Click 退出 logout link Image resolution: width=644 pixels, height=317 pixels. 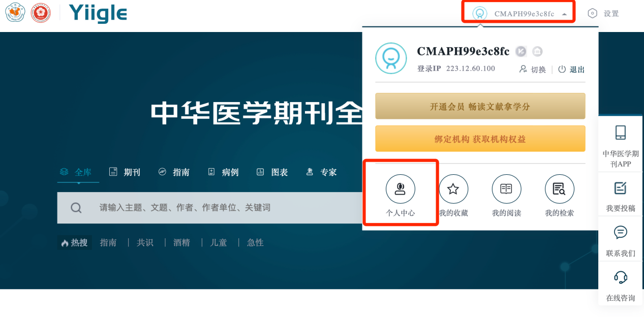tap(571, 70)
